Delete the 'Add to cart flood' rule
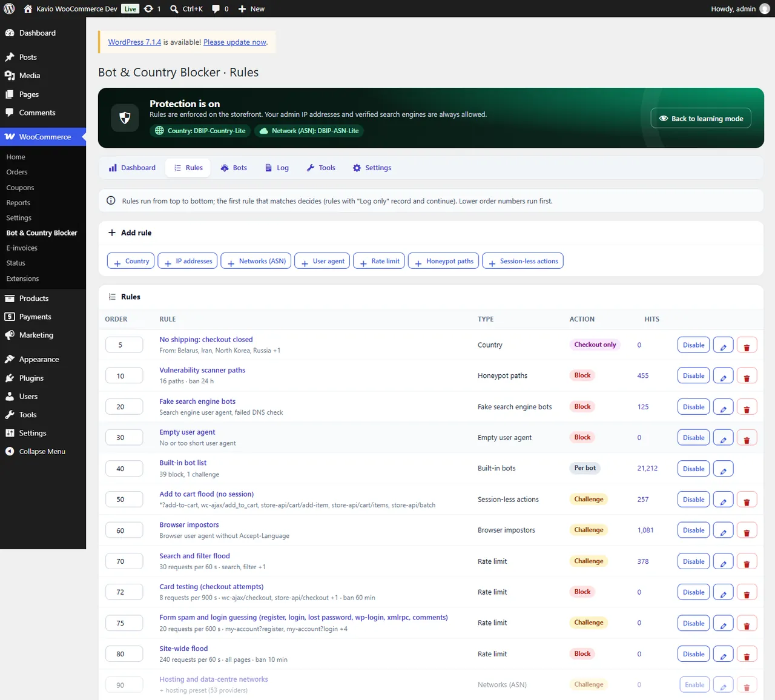 [747, 500]
